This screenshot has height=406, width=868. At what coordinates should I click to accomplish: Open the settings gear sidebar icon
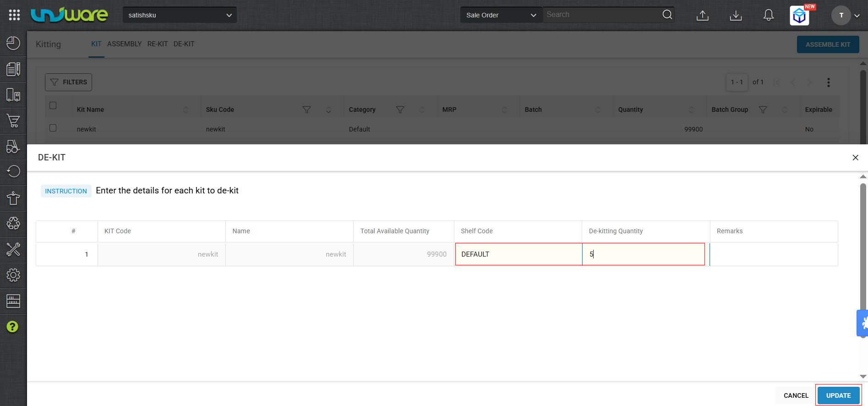pyautogui.click(x=13, y=275)
